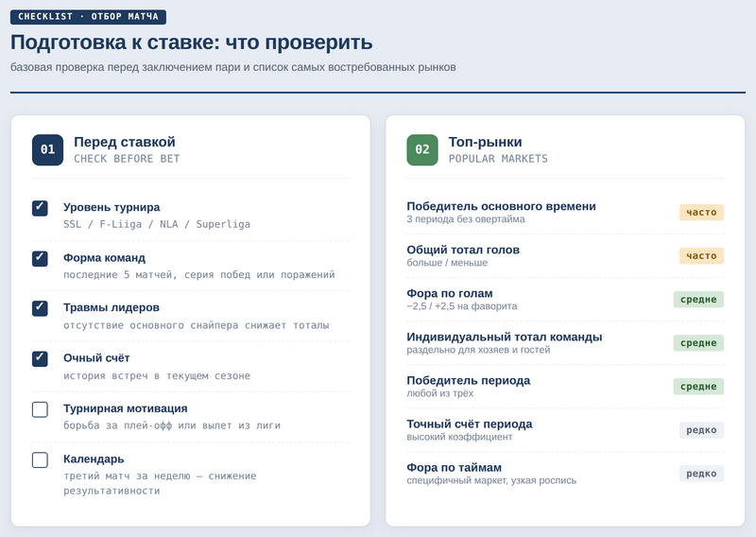The width and height of the screenshot is (756, 537).
Task: Click «средне» badge for Фора по голам
Action: 698,300
